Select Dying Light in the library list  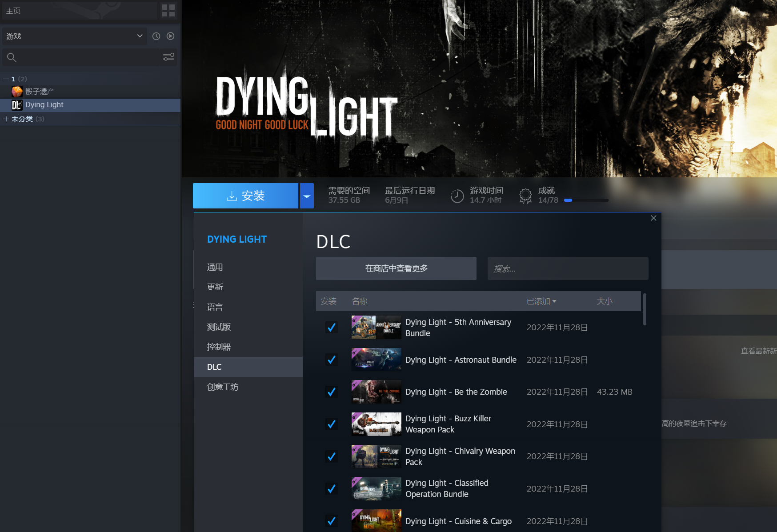coord(90,105)
